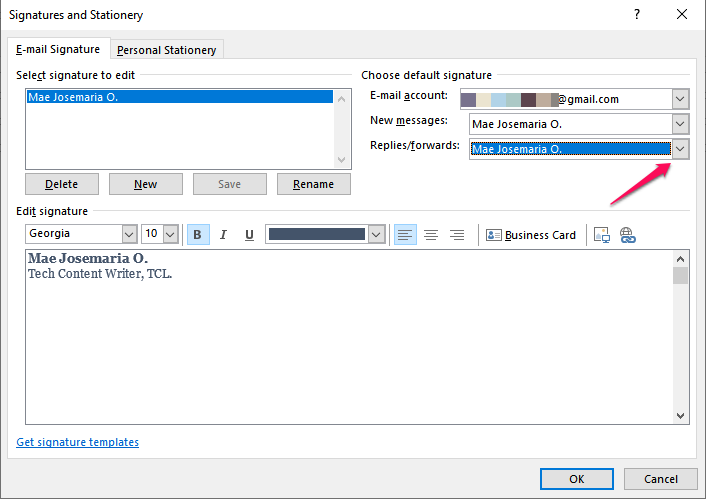Open the dialog Help question mark
Image resolution: width=706 pixels, height=499 pixels.
click(x=637, y=14)
